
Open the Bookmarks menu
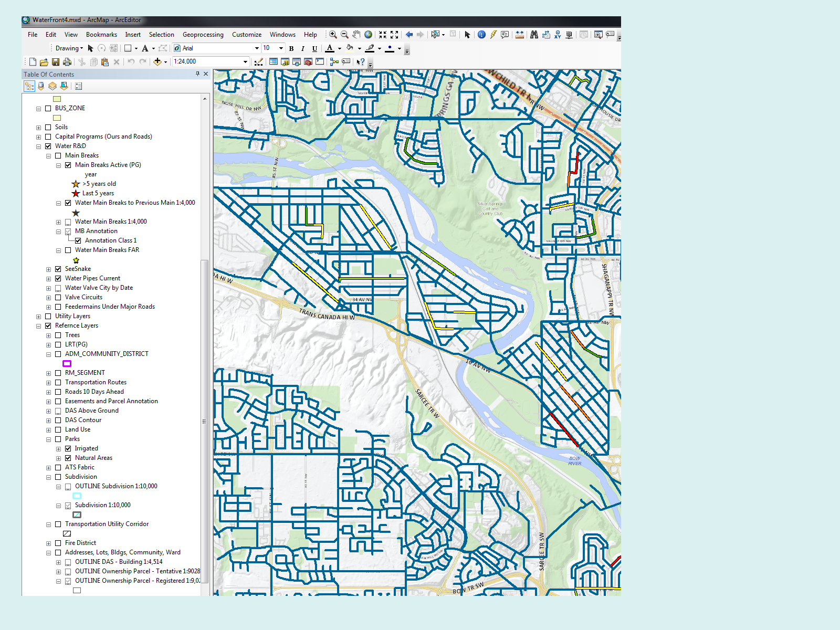(x=101, y=35)
